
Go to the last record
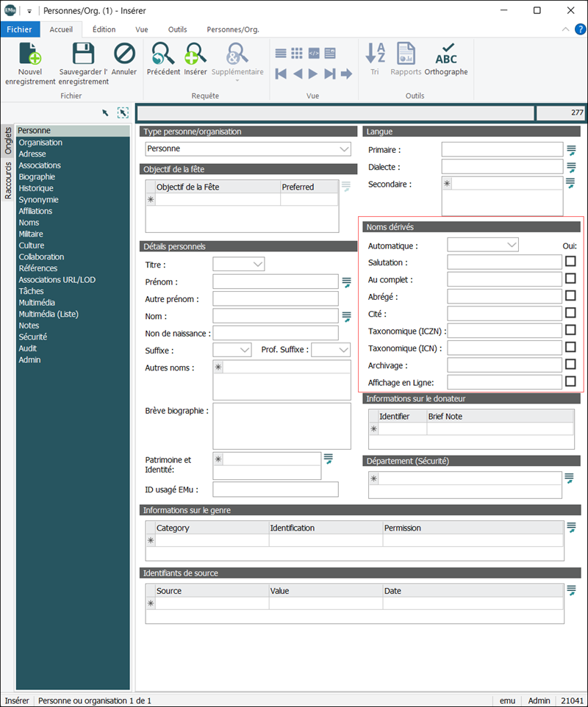coord(329,74)
